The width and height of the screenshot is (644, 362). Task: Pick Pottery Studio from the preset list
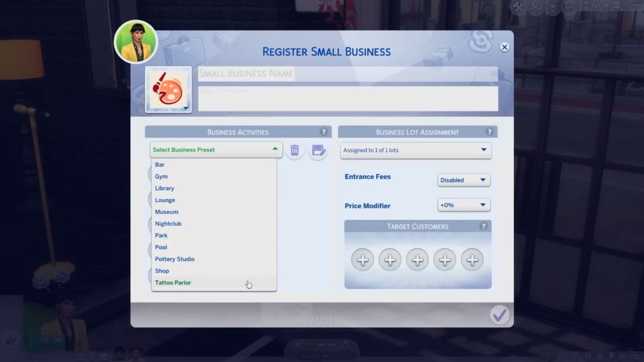click(175, 259)
